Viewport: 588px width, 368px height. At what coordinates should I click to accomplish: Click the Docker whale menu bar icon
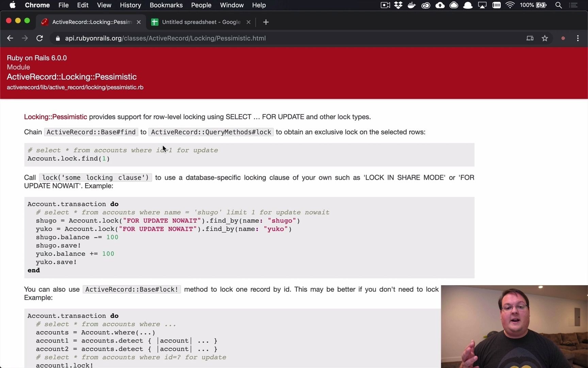point(412,5)
